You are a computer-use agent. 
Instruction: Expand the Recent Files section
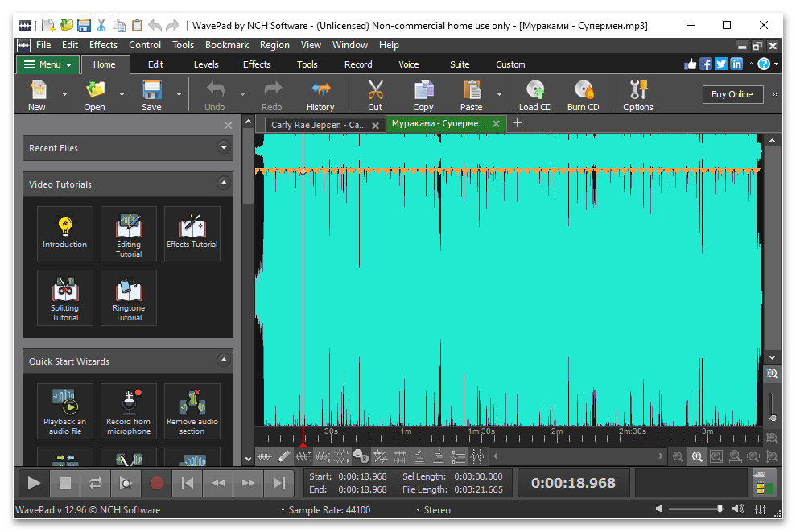tap(223, 147)
